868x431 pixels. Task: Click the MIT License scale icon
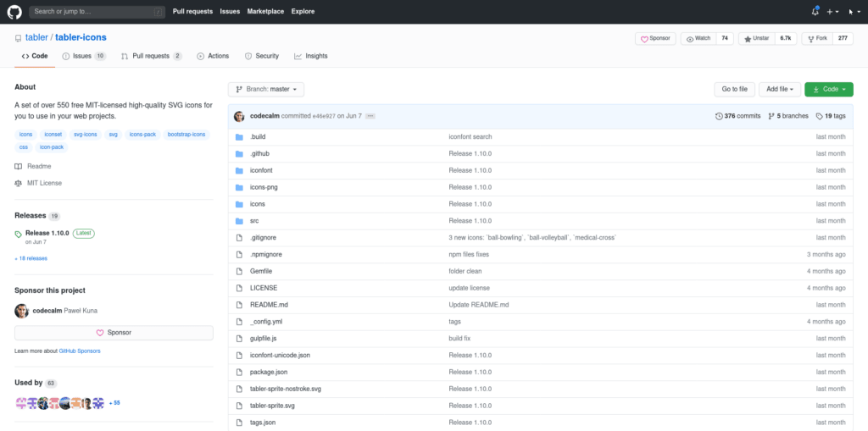coord(19,183)
